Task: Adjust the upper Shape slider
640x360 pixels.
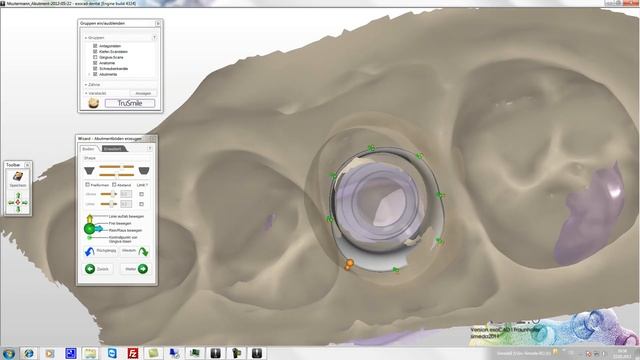Action: click(x=117, y=167)
